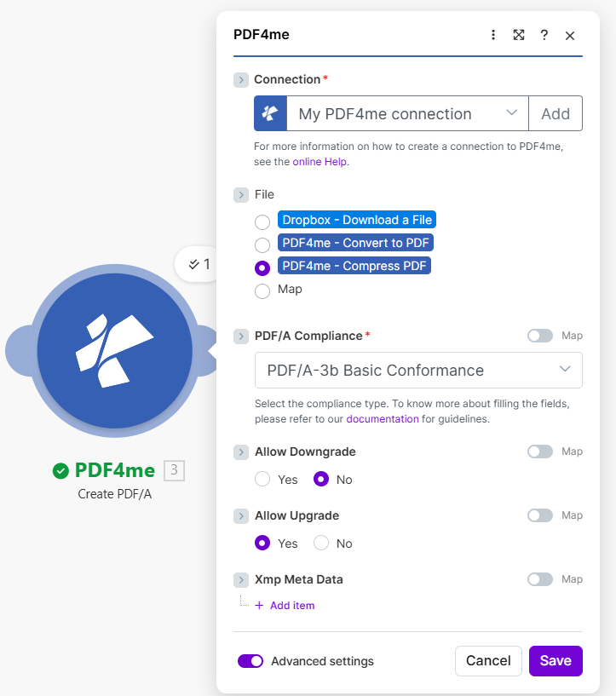The image size is (616, 696).
Task: Open the online Help link
Action: [320, 162]
